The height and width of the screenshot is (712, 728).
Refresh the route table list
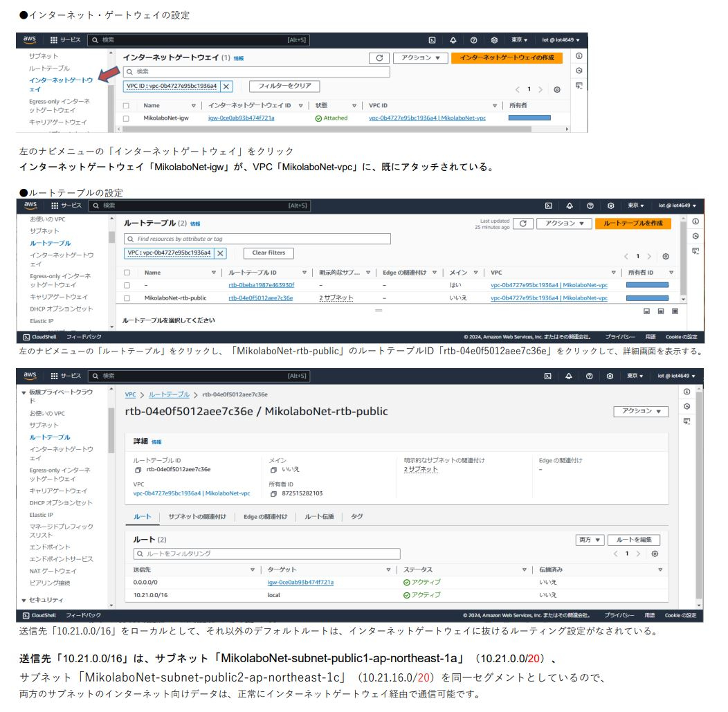pyautogui.click(x=522, y=223)
